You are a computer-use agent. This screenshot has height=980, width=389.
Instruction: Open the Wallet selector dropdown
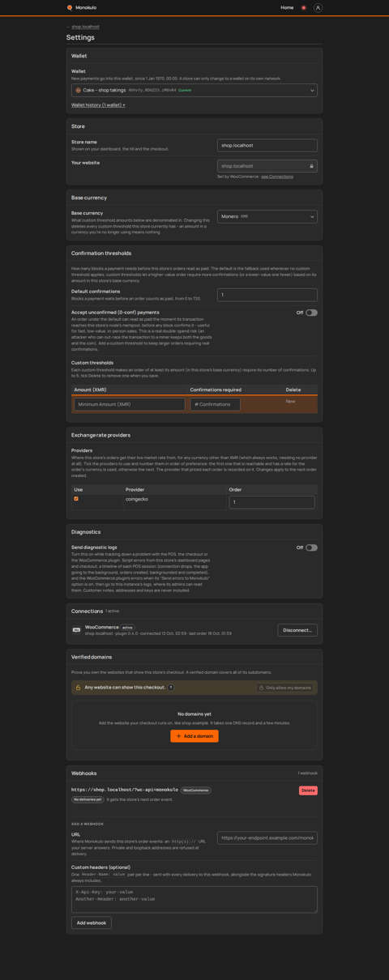(x=194, y=90)
